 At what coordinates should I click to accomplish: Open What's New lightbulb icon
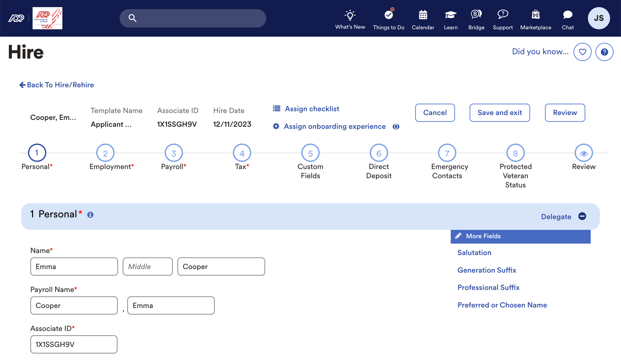click(350, 15)
